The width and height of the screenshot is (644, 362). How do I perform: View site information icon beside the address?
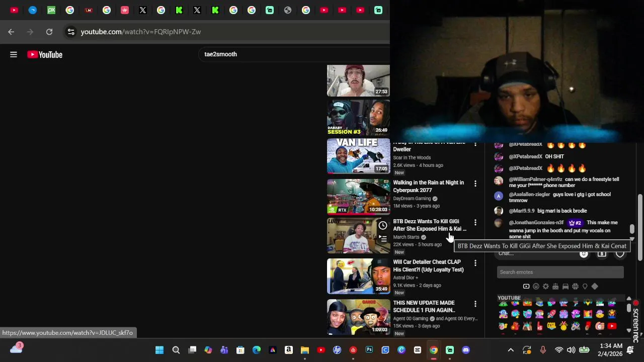pyautogui.click(x=71, y=32)
